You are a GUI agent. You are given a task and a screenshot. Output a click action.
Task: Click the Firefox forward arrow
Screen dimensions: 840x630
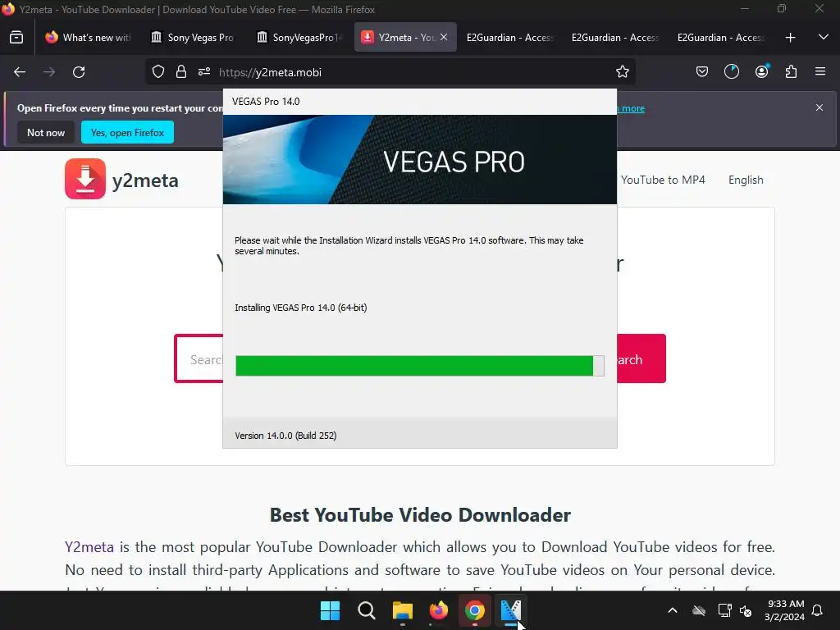point(48,72)
